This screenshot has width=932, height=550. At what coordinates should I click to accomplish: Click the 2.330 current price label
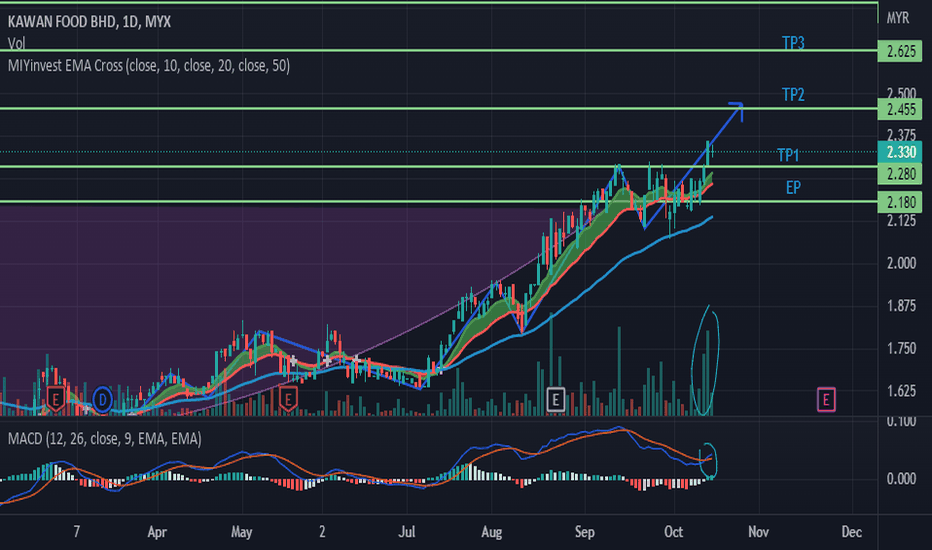(x=900, y=152)
